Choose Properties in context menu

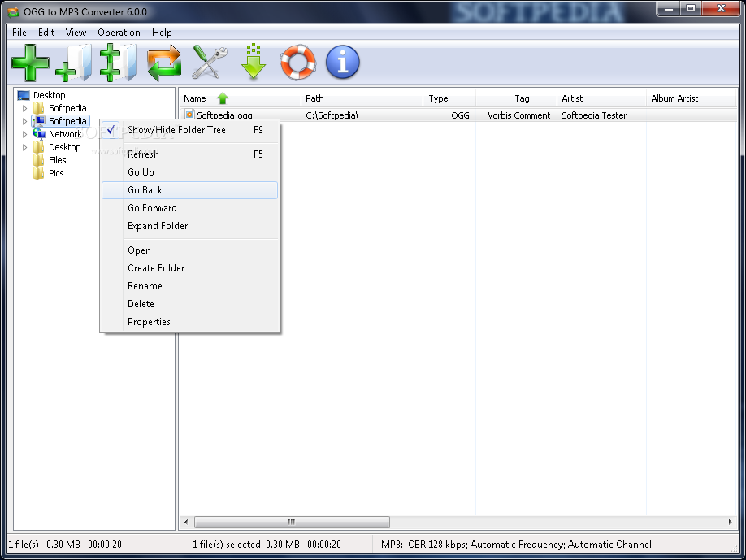189,322
